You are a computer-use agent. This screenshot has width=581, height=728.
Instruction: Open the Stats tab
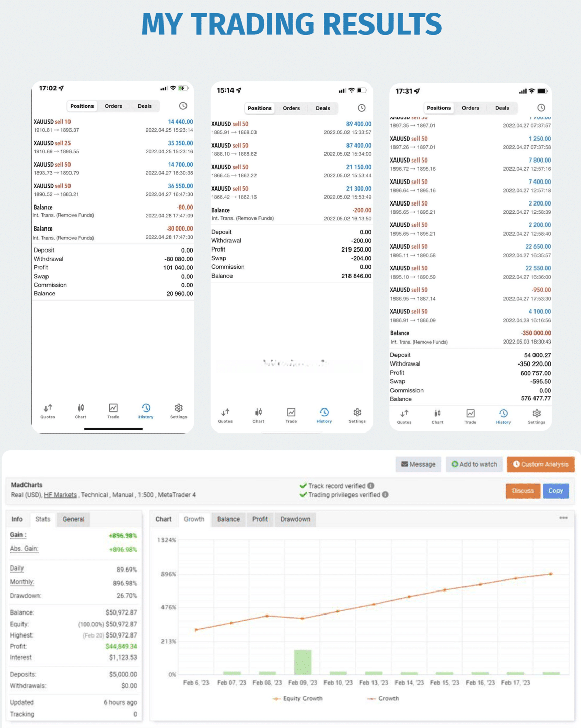pos(42,519)
